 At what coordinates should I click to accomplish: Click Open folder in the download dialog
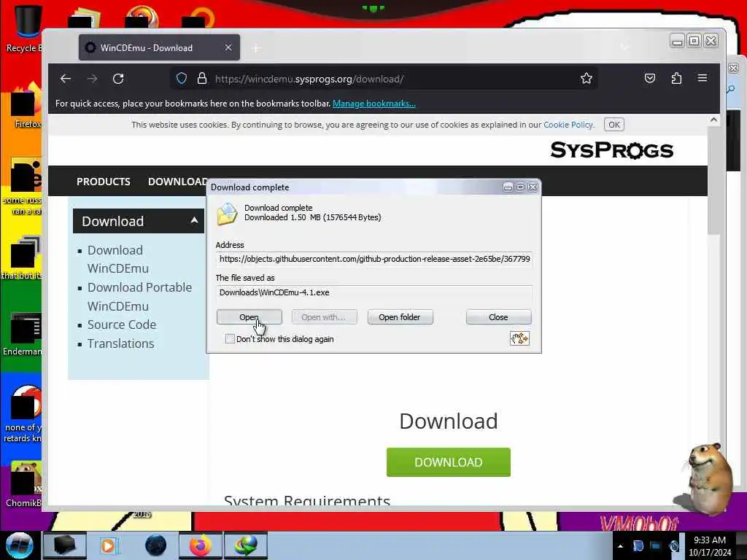coord(400,317)
